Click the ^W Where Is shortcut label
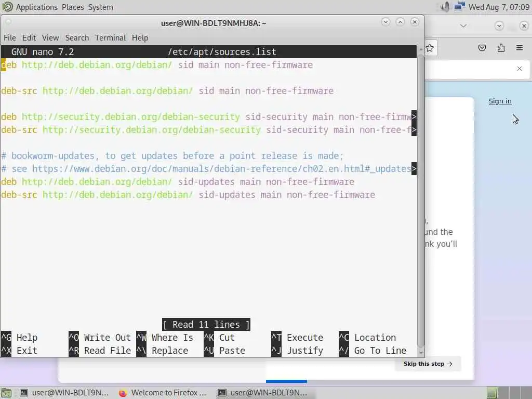532x399 pixels. [165, 338]
